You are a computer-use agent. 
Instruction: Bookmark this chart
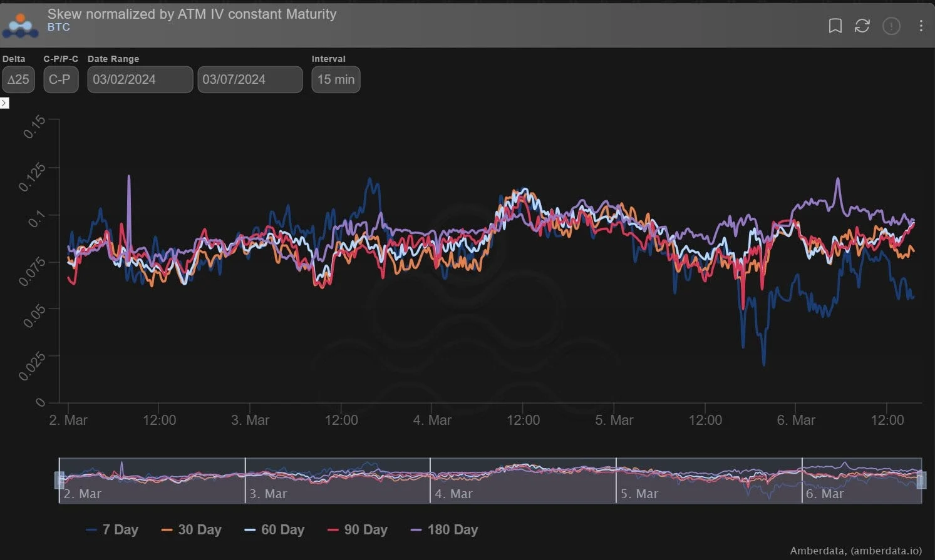[x=835, y=26]
